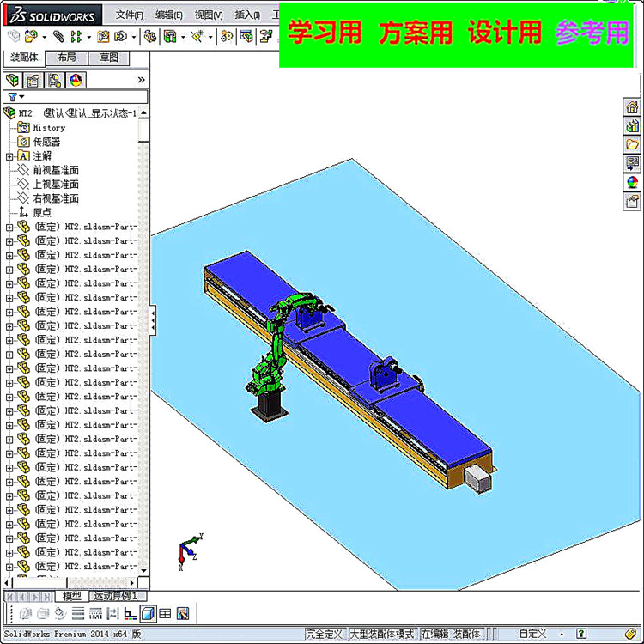This screenshot has height=644, width=644.
Task: Click the New Motion Study gears icon
Action: [227, 37]
